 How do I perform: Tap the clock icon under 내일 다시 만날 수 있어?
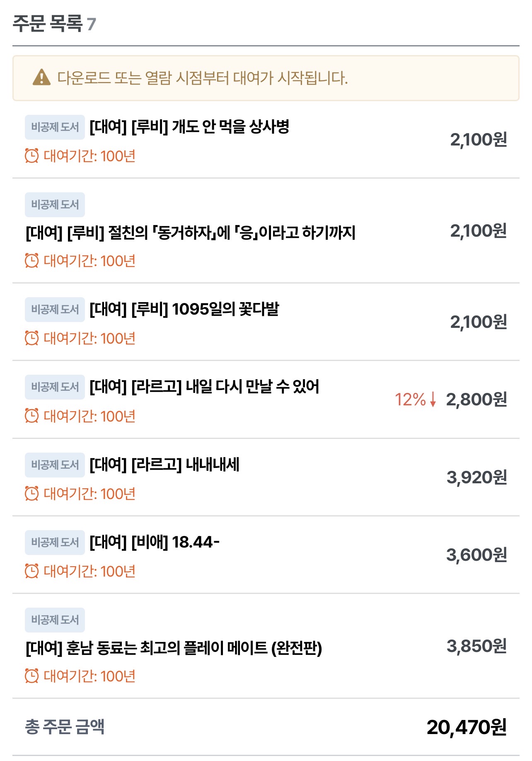(32, 416)
